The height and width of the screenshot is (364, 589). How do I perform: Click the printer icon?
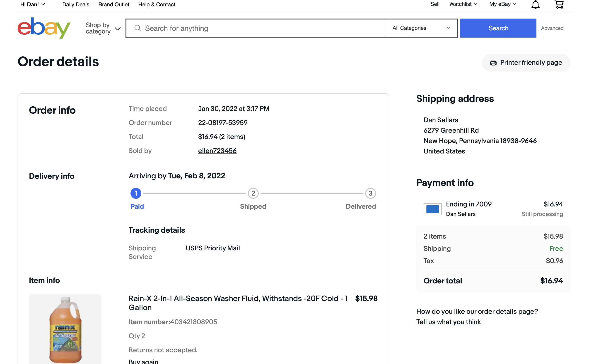[x=493, y=63]
